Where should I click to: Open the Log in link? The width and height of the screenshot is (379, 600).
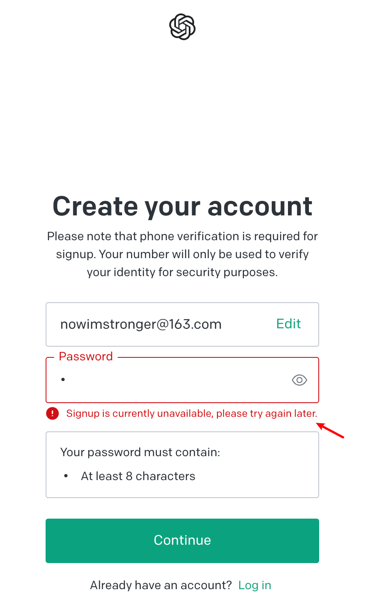(x=255, y=585)
